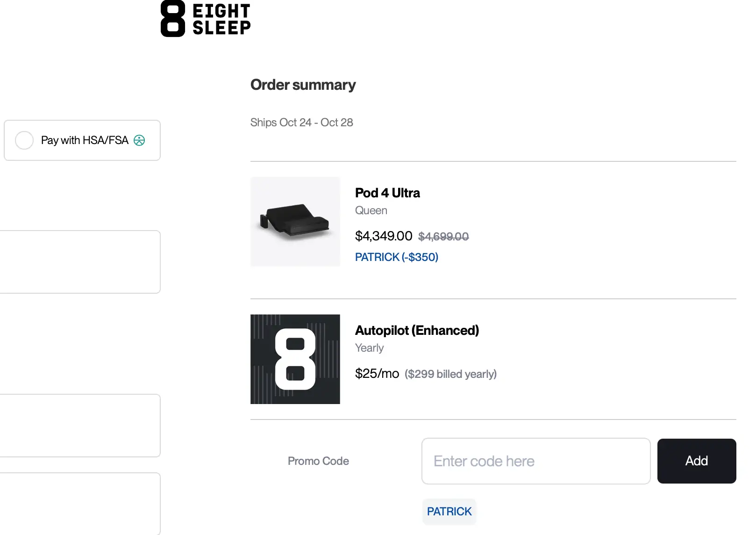Click the Ships Oct 24 - Oct 28 text
This screenshot has width=756, height=535.
pyautogui.click(x=301, y=123)
